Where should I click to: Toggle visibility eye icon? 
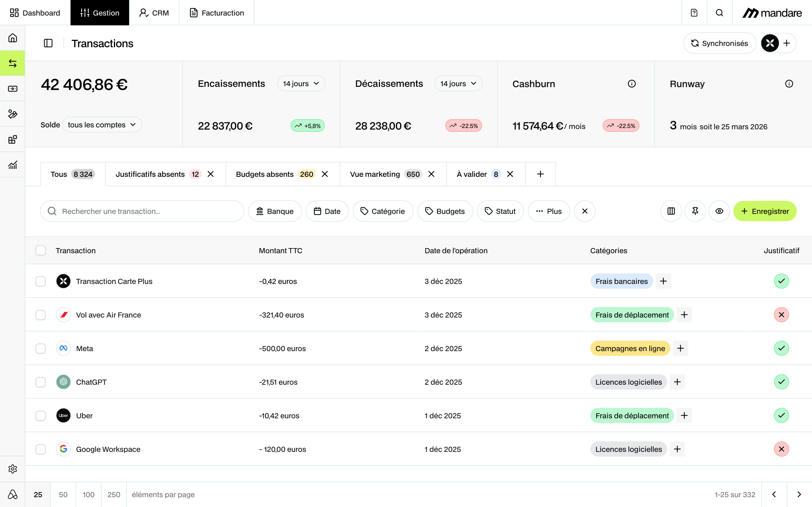pyautogui.click(x=719, y=211)
